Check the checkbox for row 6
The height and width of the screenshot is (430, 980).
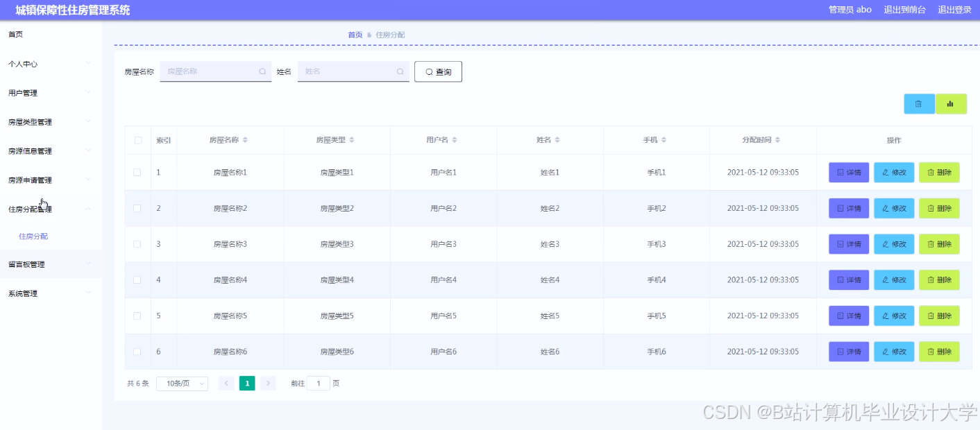click(137, 352)
